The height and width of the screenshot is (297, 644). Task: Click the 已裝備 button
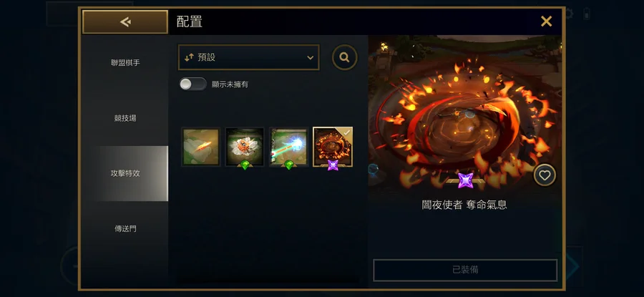point(465,270)
